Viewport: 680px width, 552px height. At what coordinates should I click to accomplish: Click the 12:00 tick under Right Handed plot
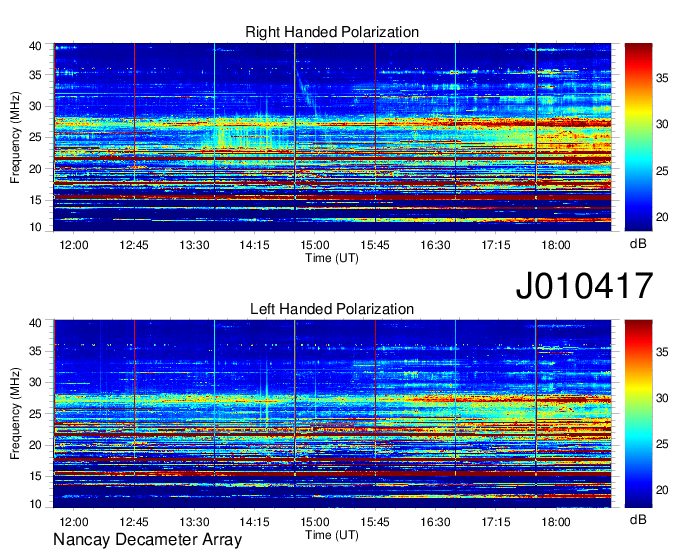74,245
